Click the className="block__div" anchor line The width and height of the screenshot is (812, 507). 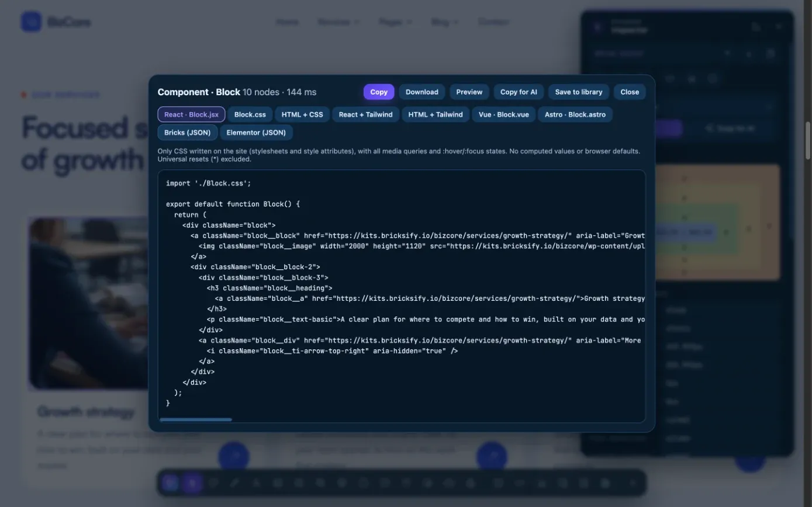pyautogui.click(x=420, y=341)
